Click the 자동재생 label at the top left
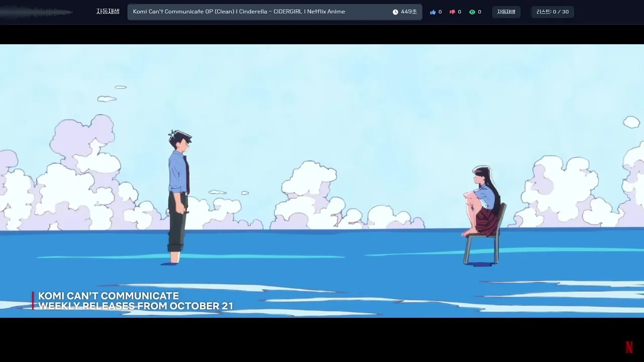The image size is (644, 362). tap(108, 12)
